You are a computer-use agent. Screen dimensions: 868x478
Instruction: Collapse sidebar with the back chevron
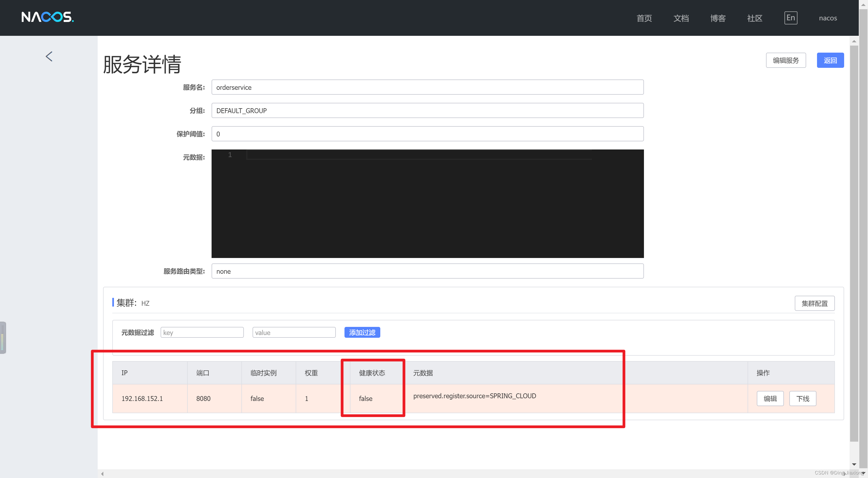49,56
